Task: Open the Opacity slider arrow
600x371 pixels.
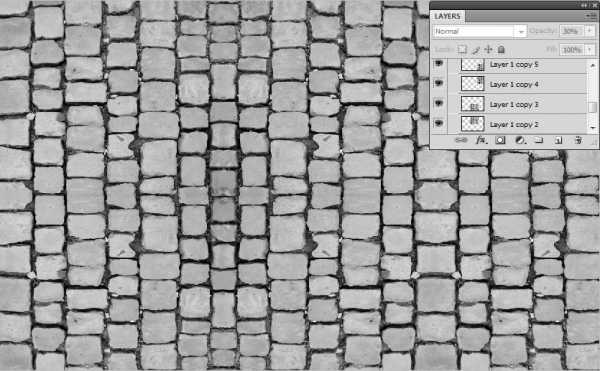Action: (x=590, y=31)
